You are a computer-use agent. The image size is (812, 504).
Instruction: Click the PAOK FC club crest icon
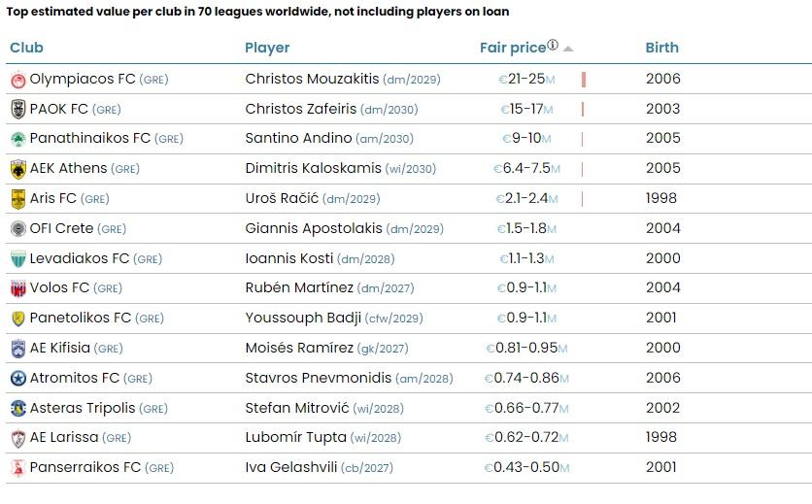coord(17,110)
